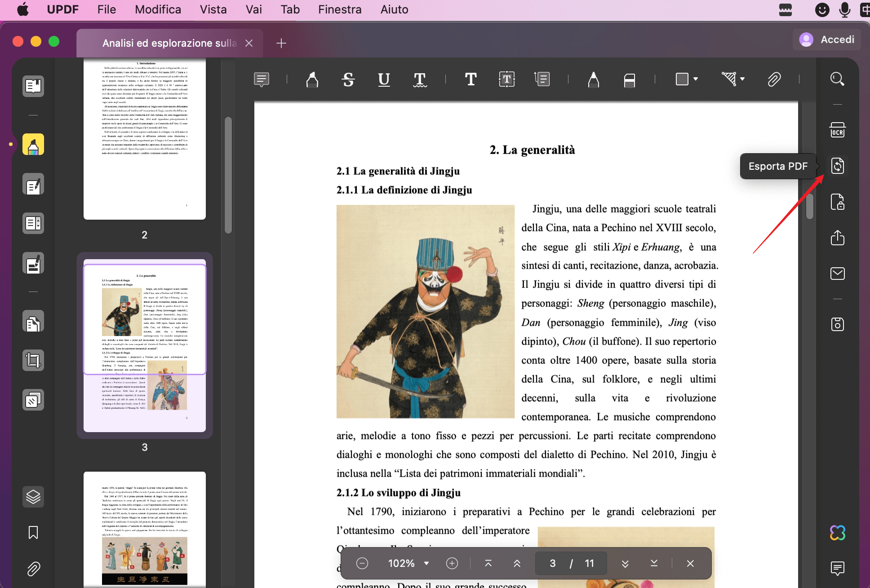Open the Aiuto menu
870x588 pixels.
[394, 9]
